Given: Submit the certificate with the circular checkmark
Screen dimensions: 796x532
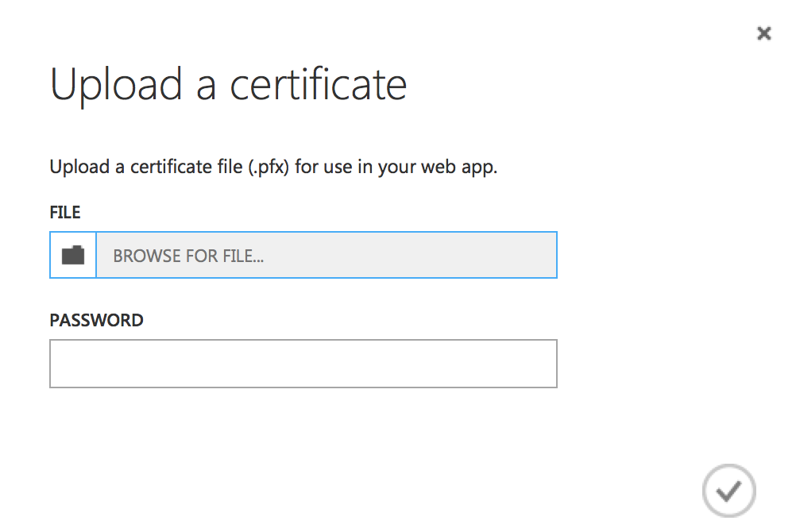Looking at the screenshot, I should (728, 491).
